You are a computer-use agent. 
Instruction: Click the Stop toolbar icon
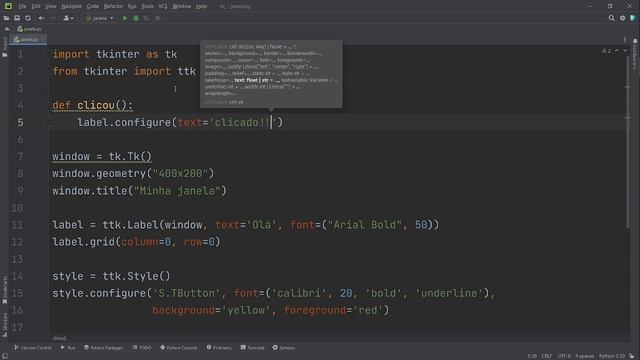(158, 18)
